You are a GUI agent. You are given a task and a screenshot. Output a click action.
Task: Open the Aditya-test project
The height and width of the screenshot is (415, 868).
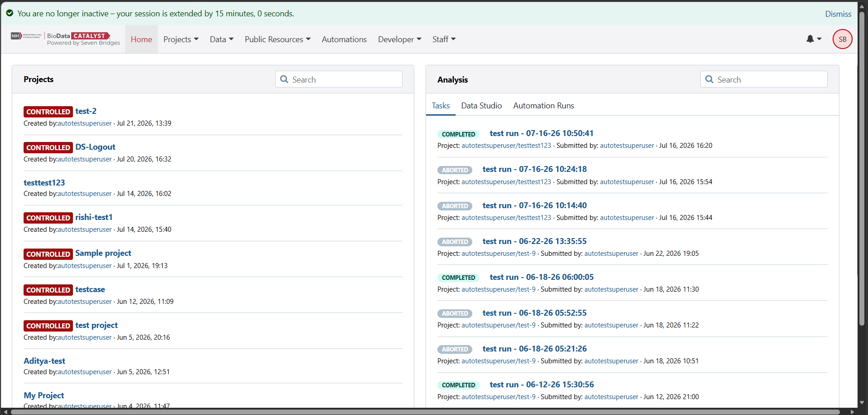pos(44,361)
